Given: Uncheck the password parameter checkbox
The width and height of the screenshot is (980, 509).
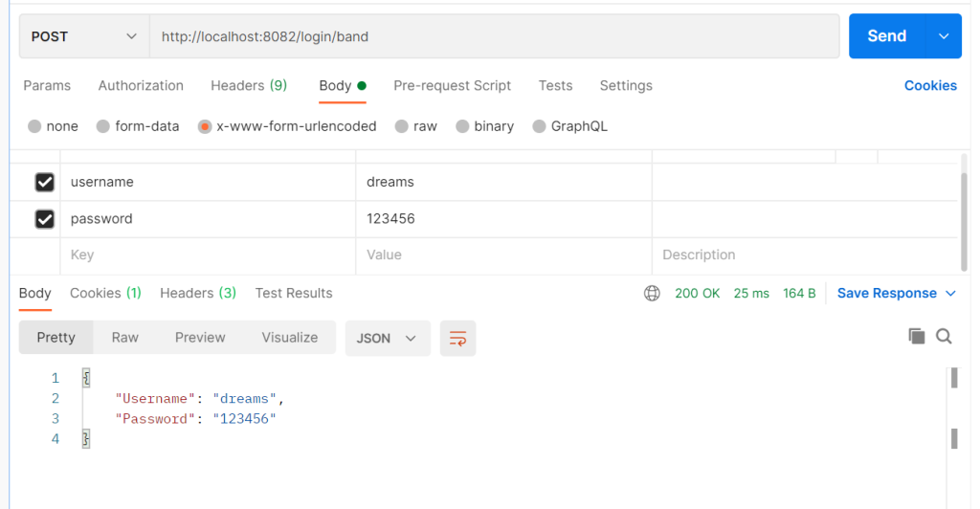Looking at the screenshot, I should click(x=44, y=219).
